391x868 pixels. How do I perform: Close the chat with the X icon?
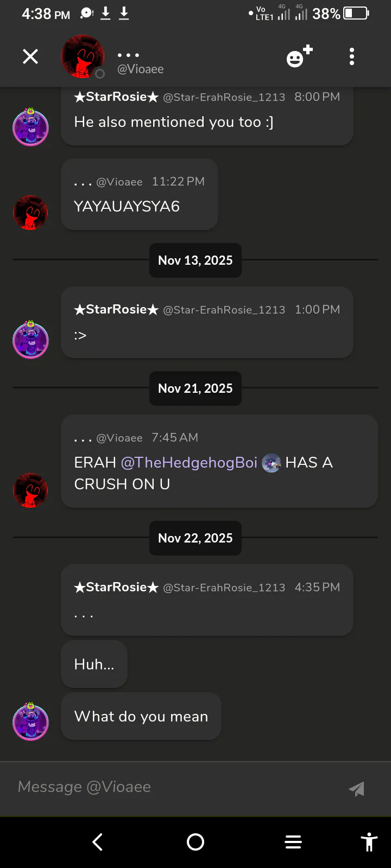[30, 56]
